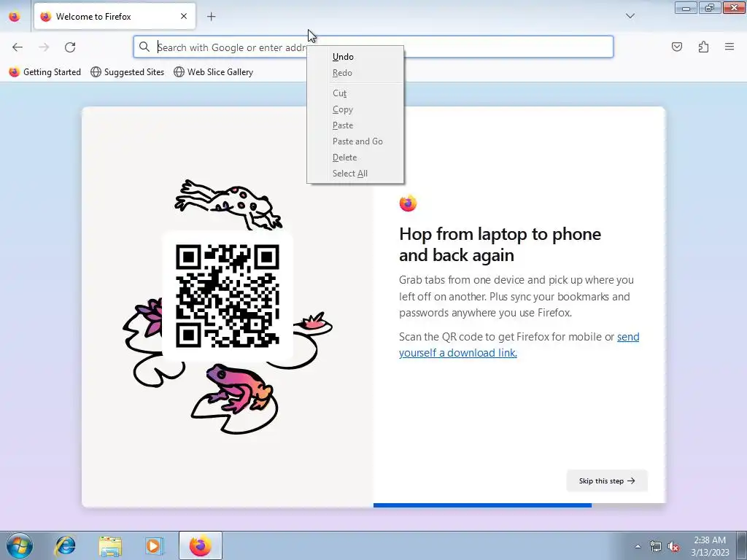
Task: Restore down the Firefox window
Action: (x=709, y=7)
